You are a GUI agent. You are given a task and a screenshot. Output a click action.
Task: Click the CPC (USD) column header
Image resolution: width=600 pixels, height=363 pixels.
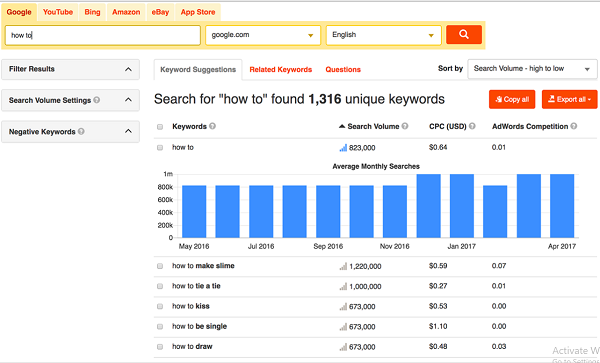tap(448, 127)
